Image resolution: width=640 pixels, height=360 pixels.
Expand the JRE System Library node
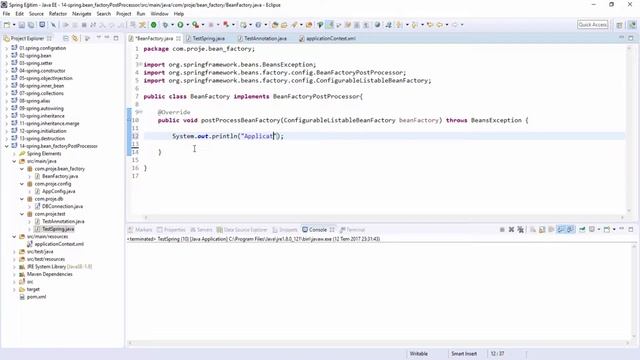(14, 267)
